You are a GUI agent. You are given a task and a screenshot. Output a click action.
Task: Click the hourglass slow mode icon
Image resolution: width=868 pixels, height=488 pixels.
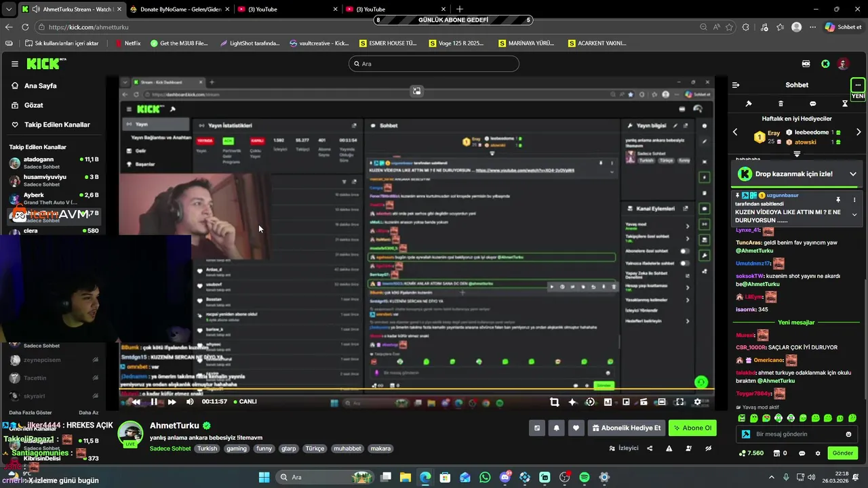point(845,104)
